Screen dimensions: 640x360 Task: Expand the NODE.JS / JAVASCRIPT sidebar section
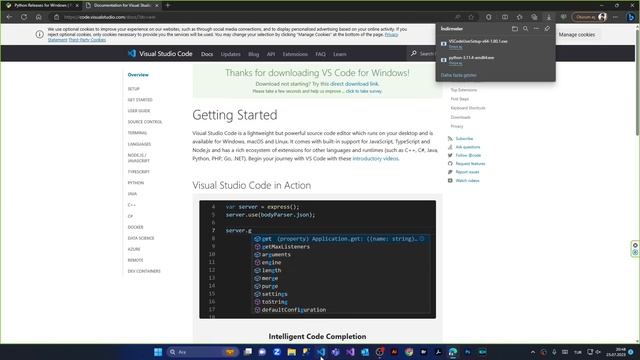[139, 158]
